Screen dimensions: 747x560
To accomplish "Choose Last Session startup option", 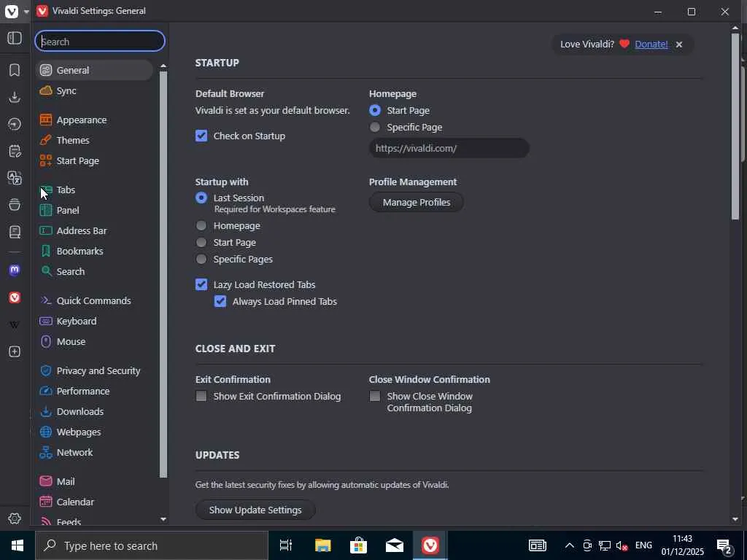I will click(x=201, y=198).
